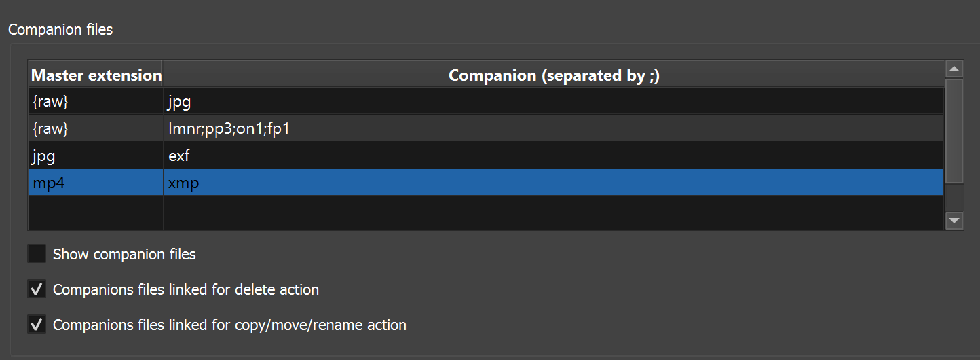The image size is (980, 360).
Task: Enable Show companion files checkbox
Action: coord(36,254)
